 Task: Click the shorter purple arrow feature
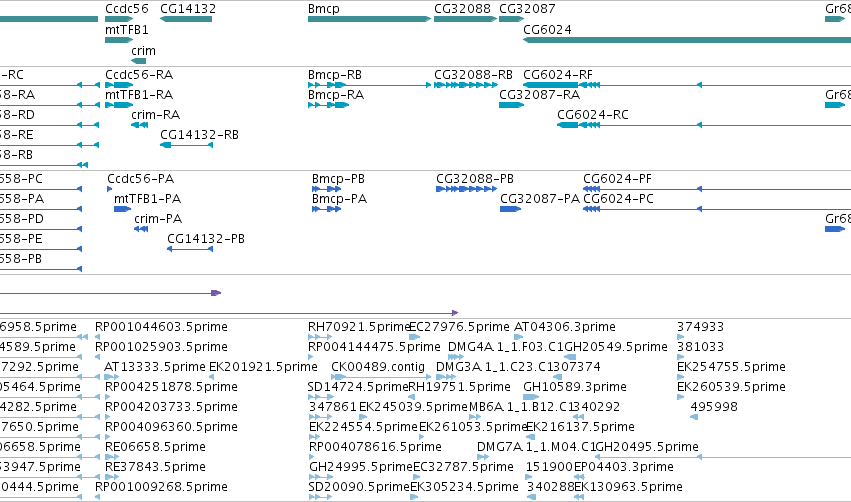coord(110,293)
